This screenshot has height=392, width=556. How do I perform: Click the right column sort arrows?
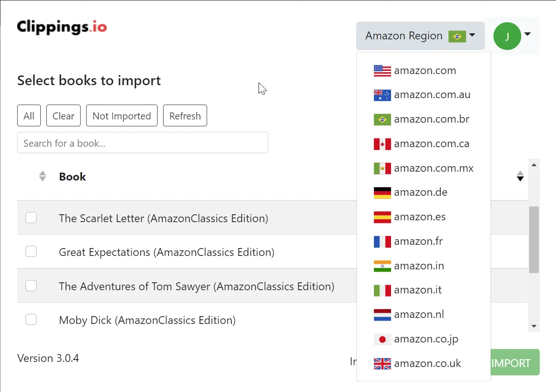pyautogui.click(x=520, y=176)
